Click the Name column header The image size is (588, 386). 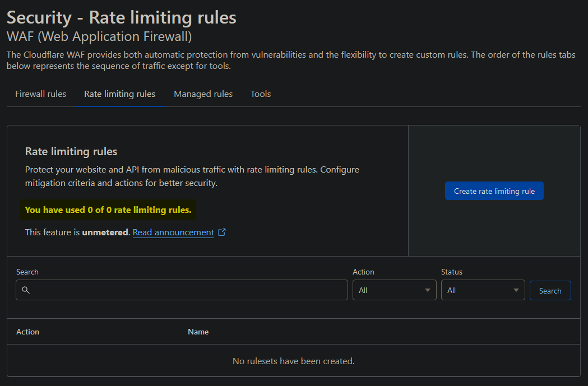click(198, 332)
